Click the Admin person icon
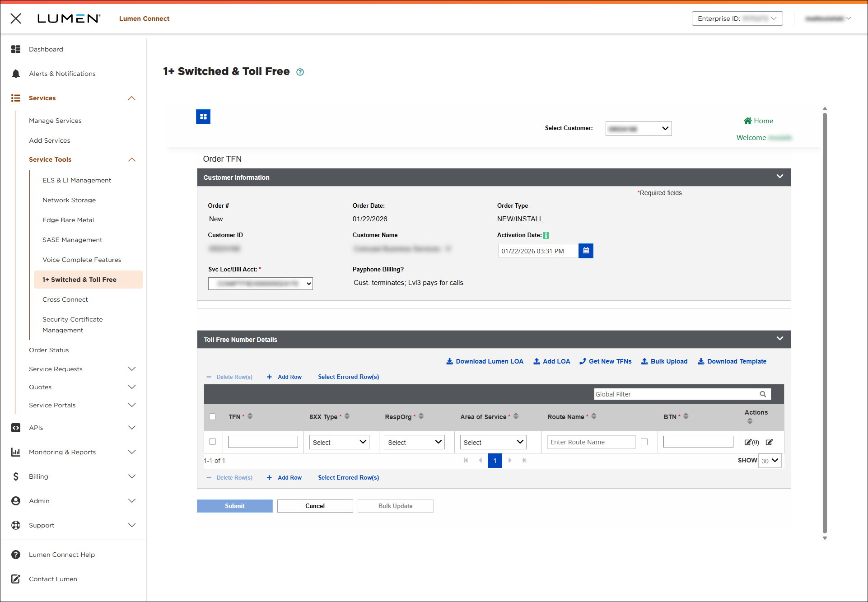Screen dimensions: 868x602 point(16,501)
